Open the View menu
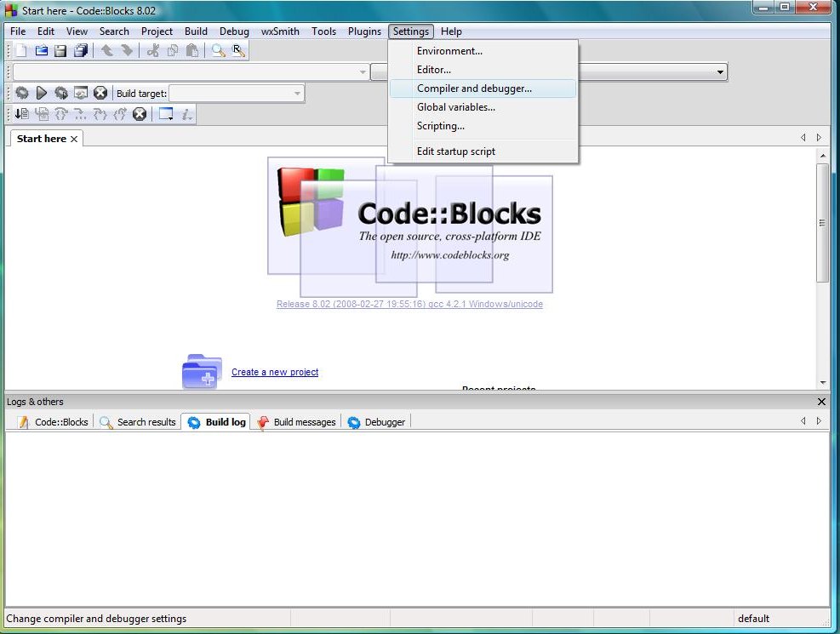This screenshot has width=840, height=634. click(77, 31)
